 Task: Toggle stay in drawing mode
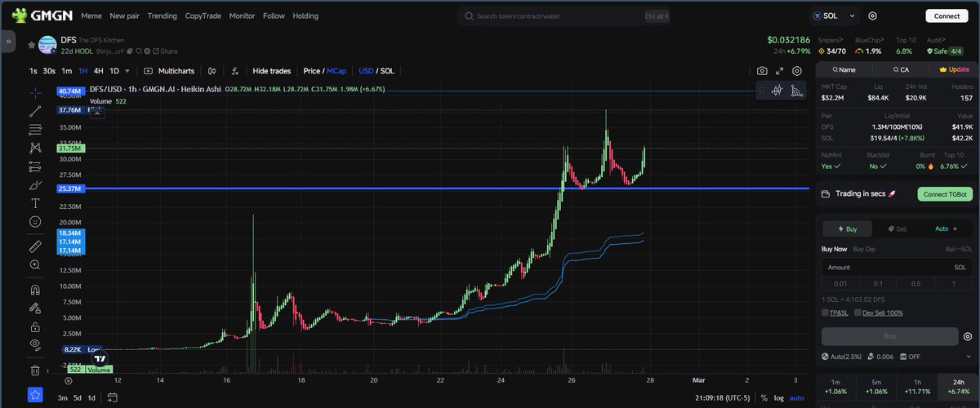35,308
